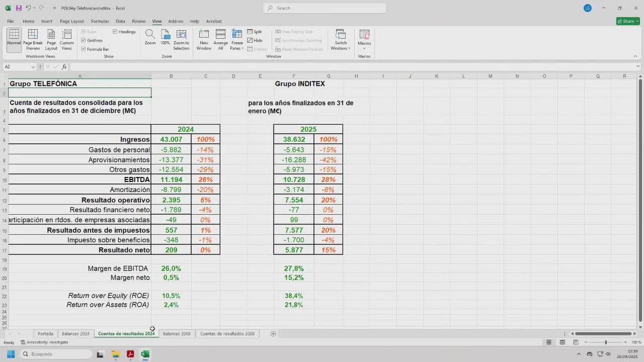The image size is (644, 362).
Task: Expand the formula bar
Action: point(638,66)
